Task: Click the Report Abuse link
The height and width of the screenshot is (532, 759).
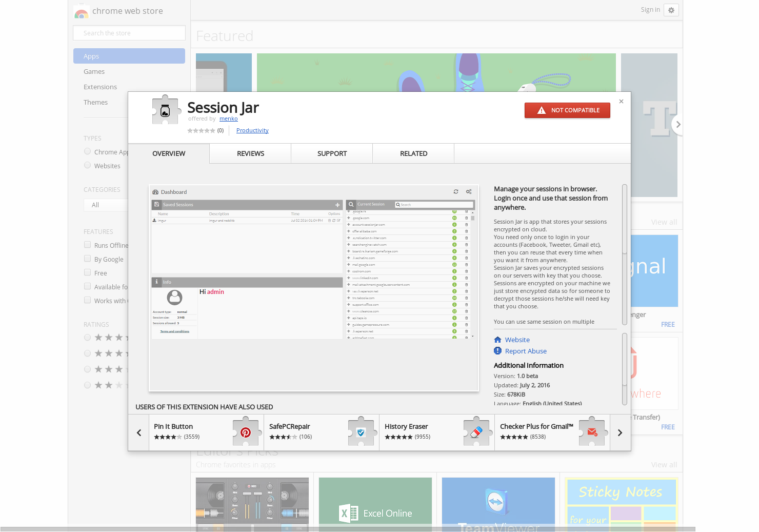Action: coord(526,351)
